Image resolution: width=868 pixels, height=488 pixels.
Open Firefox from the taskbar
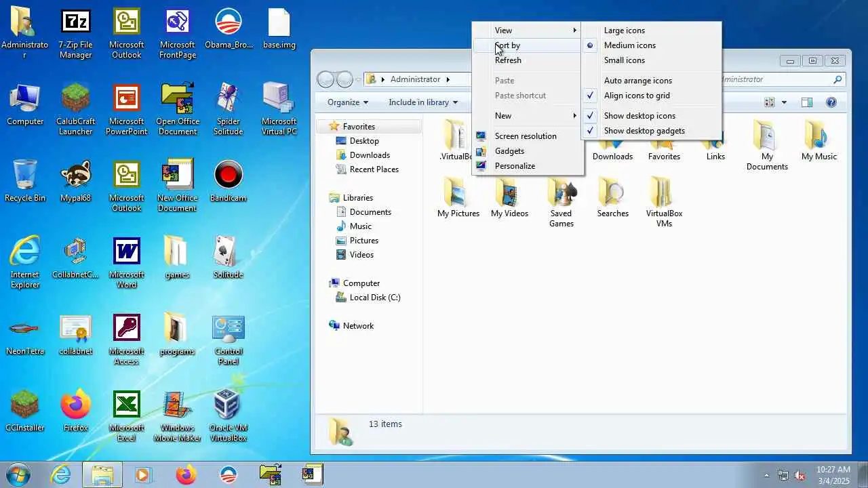coord(186,474)
